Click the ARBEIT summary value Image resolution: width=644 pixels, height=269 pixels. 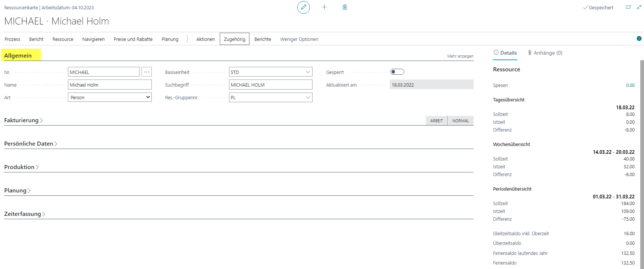(x=437, y=121)
